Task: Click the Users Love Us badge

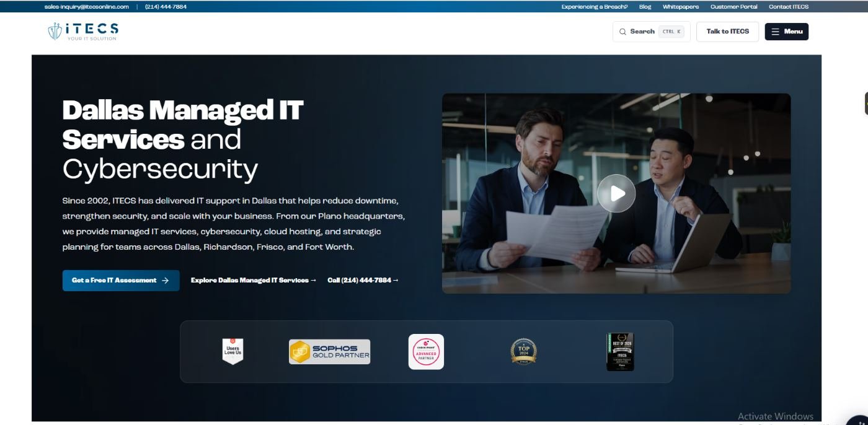Action: click(x=232, y=351)
